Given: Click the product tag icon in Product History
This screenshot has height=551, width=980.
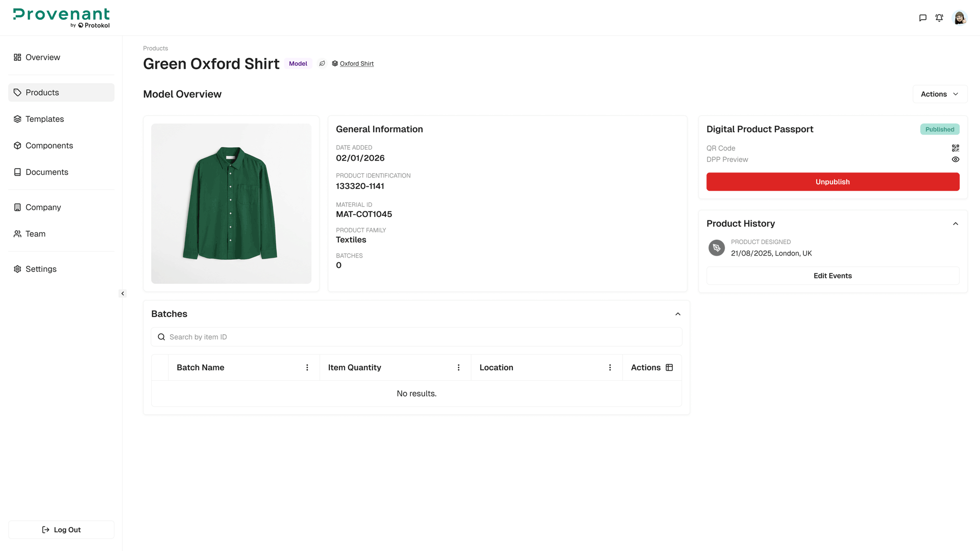Looking at the screenshot, I should [x=716, y=248].
